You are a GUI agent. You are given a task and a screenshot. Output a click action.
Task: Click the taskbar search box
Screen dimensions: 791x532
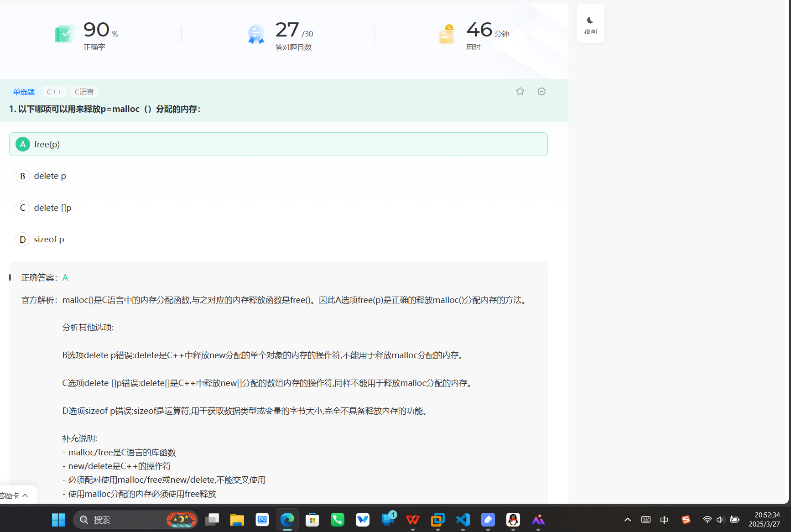[136, 520]
